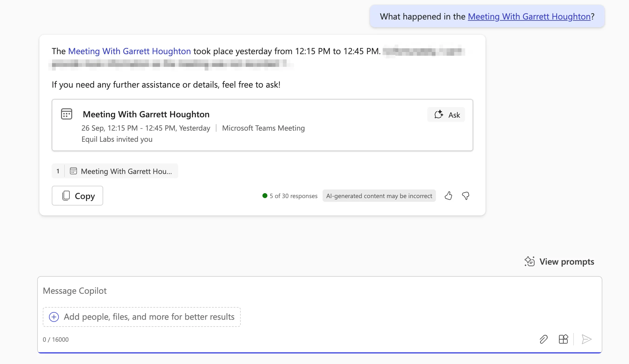Click the Ask button on meeting card
Screen dimensions: 629x364
(446, 115)
